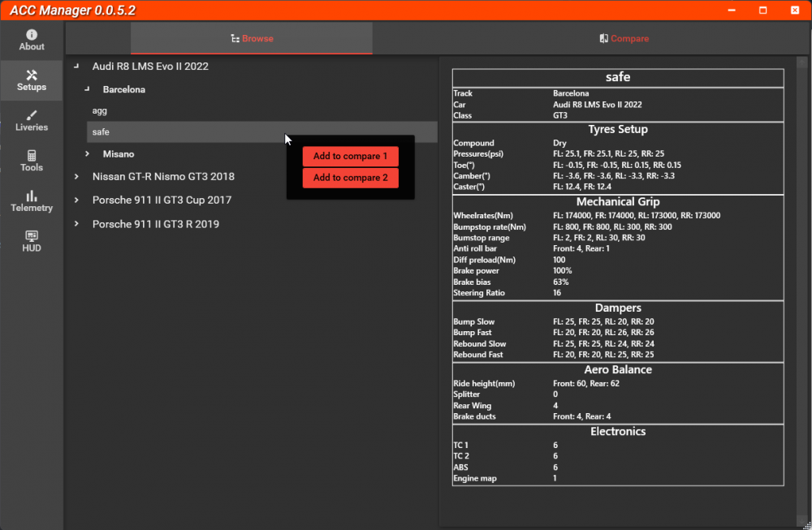Image resolution: width=812 pixels, height=530 pixels.
Task: Switch to the Browse tab
Action: [252, 38]
